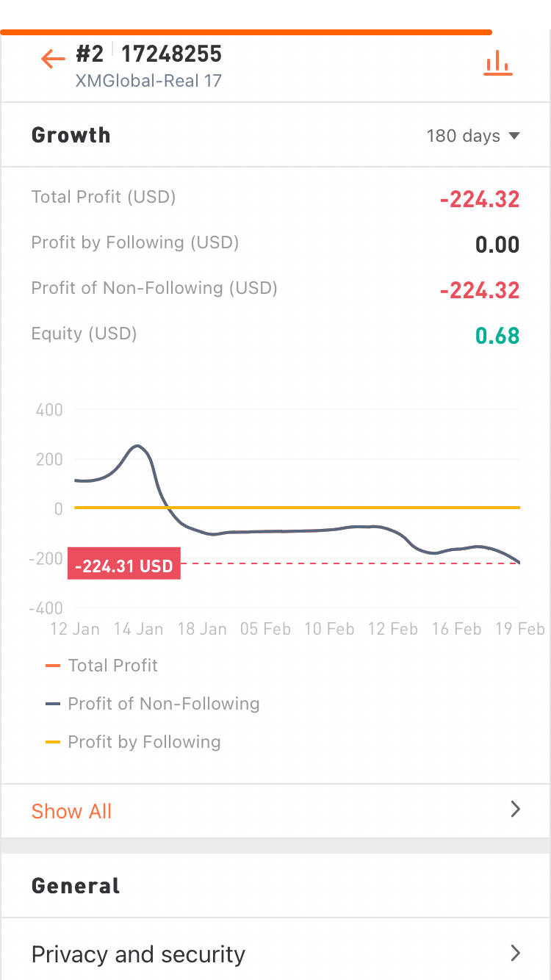Click the orange Total Profit legend swatch
Image resolution: width=551 pixels, height=980 pixels.
click(x=52, y=666)
